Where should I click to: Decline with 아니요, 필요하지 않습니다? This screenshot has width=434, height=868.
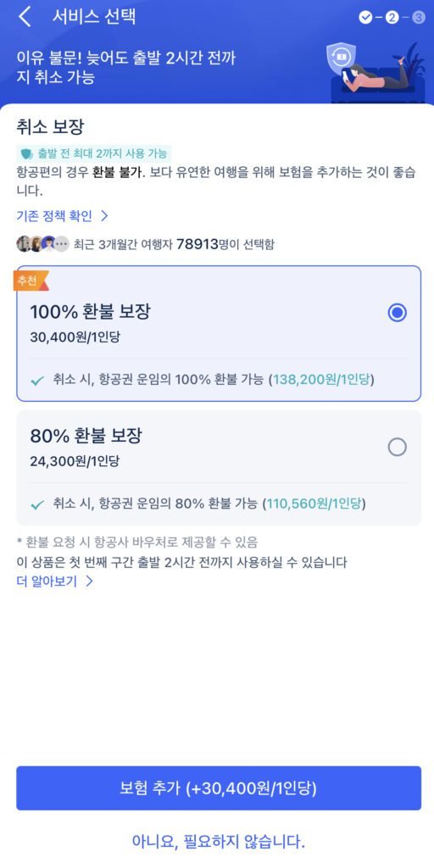219,842
